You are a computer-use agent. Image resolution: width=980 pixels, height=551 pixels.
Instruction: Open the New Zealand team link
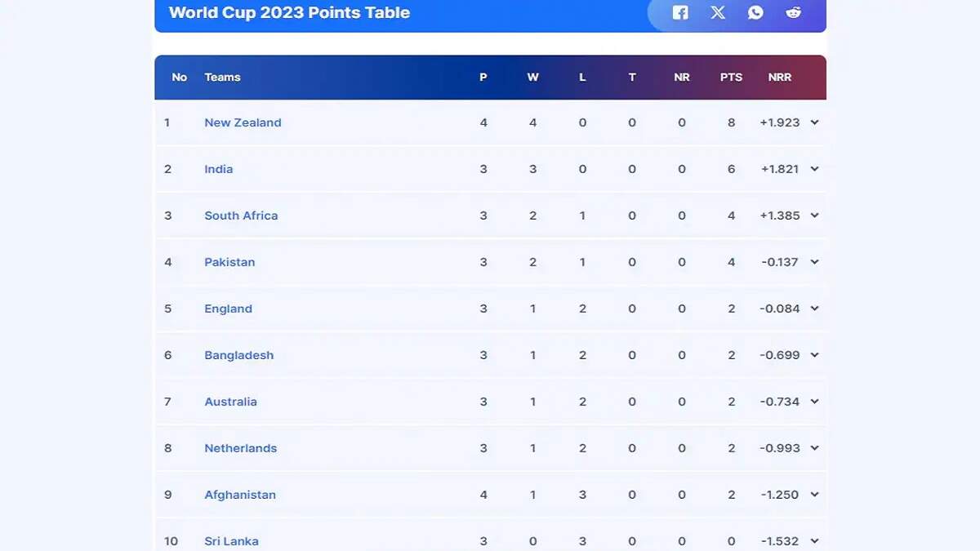[243, 122]
